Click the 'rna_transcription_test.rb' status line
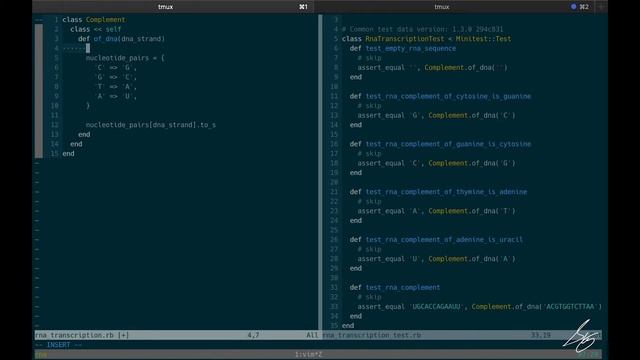This screenshot has height=360, width=640. [x=372, y=335]
